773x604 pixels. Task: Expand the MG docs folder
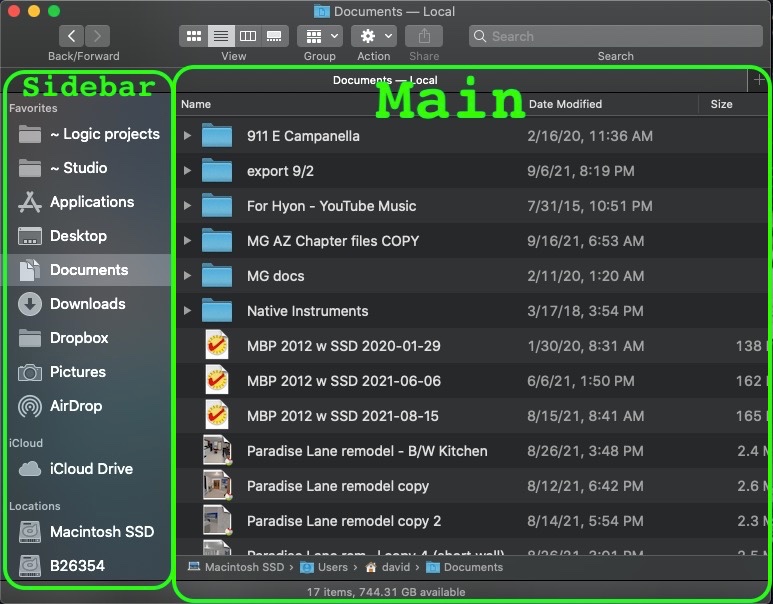click(187, 276)
